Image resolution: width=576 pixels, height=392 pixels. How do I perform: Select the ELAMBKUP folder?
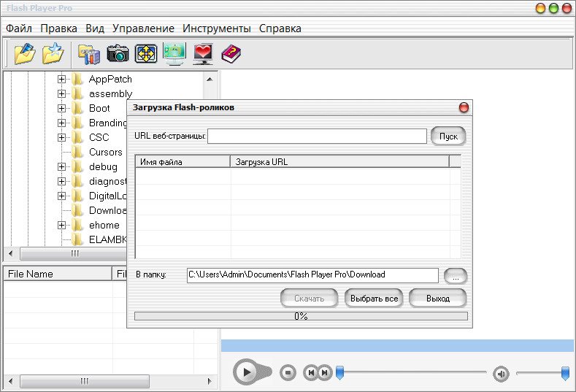click(107, 239)
